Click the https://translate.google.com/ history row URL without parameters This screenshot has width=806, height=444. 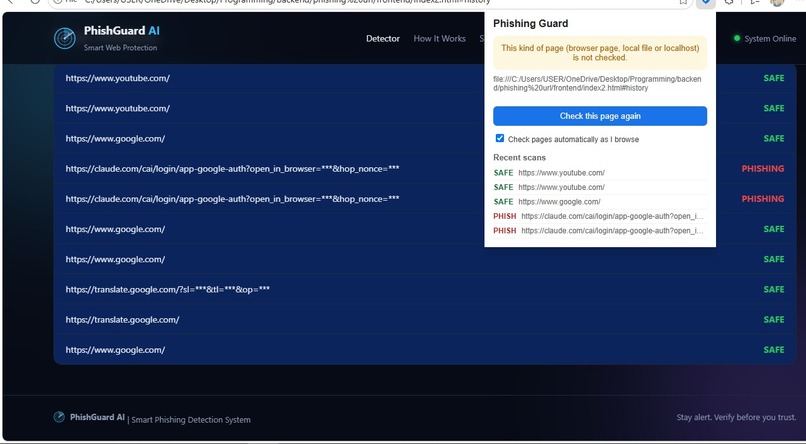click(122, 320)
